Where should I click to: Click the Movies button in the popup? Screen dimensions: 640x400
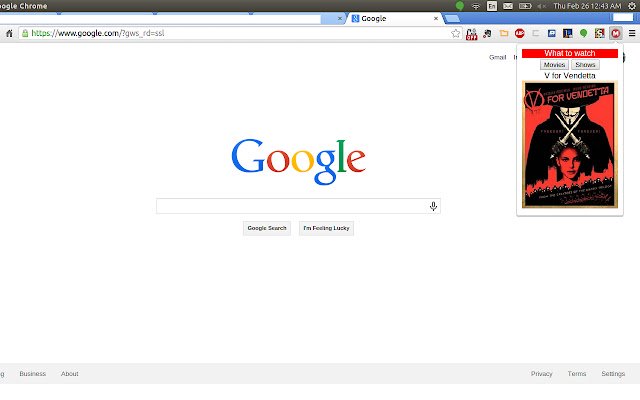tap(554, 65)
